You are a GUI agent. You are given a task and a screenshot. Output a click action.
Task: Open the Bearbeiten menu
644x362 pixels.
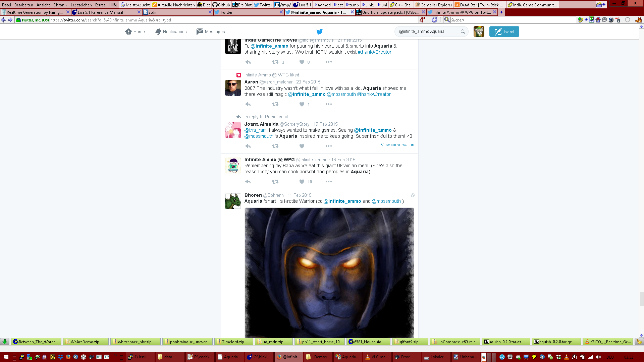(23, 5)
